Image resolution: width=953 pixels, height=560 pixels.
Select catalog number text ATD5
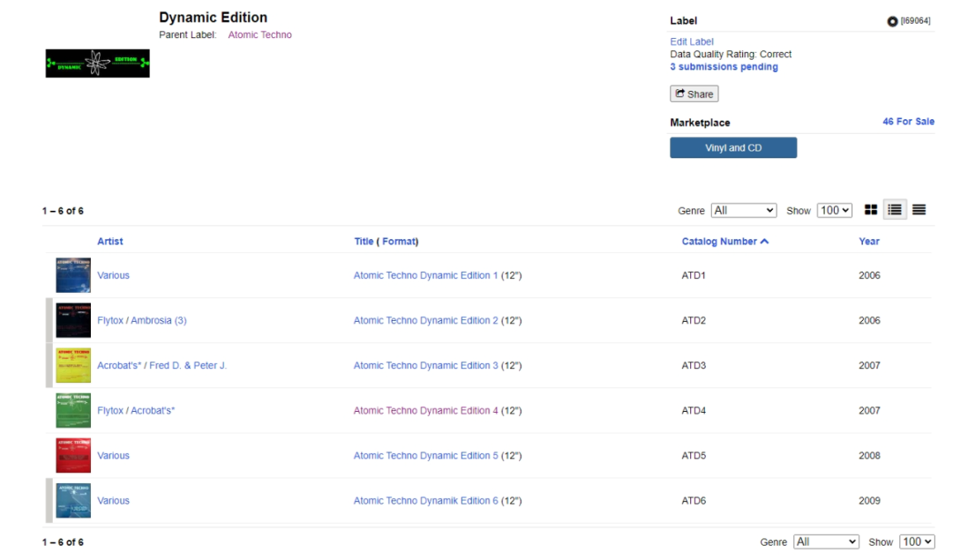[694, 456]
